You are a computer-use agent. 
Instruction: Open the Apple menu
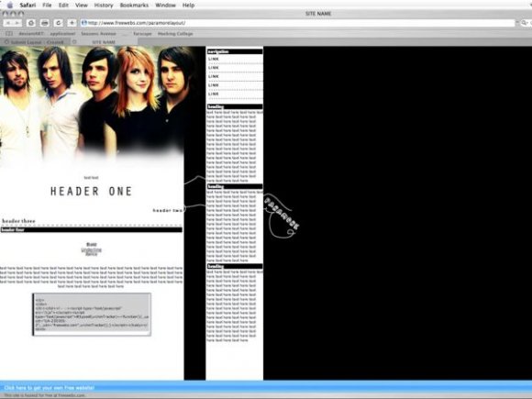coord(10,6)
